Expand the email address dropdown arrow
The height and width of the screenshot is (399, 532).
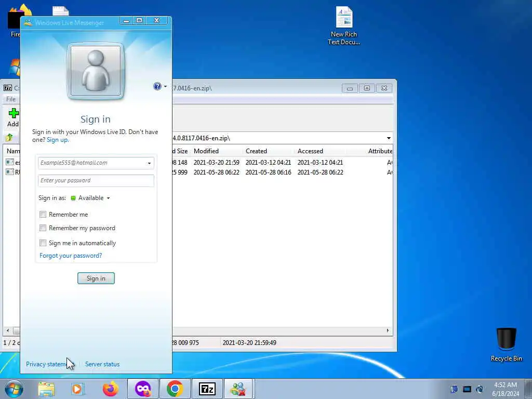tap(149, 163)
